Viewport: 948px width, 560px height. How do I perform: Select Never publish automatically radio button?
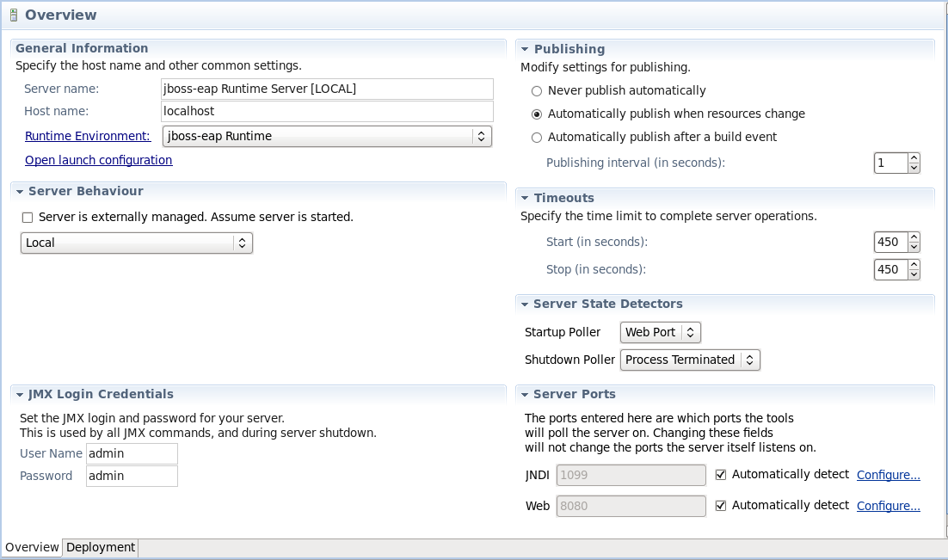coord(536,91)
